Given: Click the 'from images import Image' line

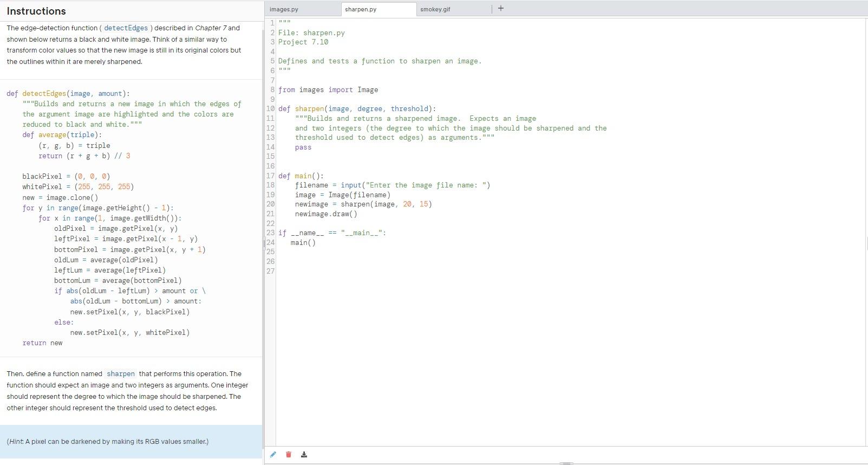Looking at the screenshot, I should click(328, 90).
